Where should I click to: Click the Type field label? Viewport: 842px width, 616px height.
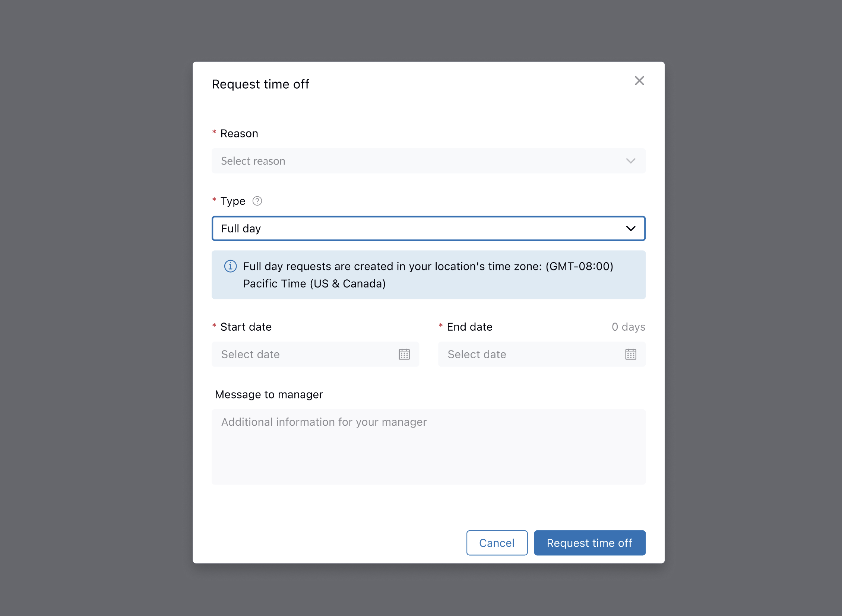coord(233,201)
